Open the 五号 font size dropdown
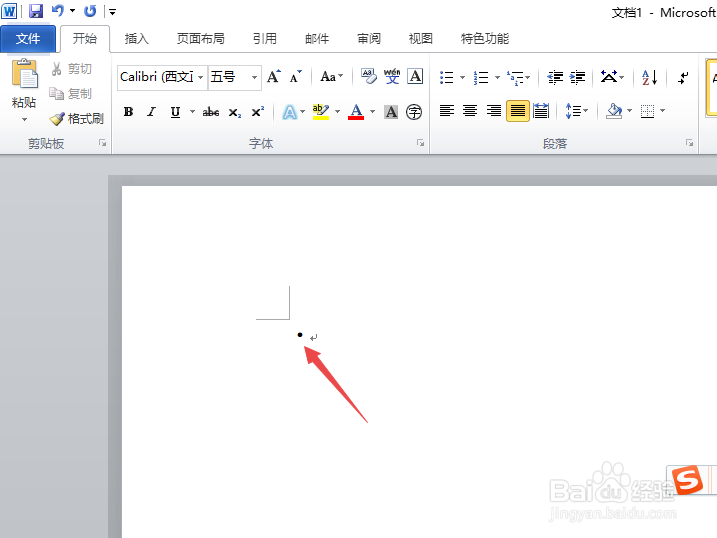717x538 pixels. [254, 77]
